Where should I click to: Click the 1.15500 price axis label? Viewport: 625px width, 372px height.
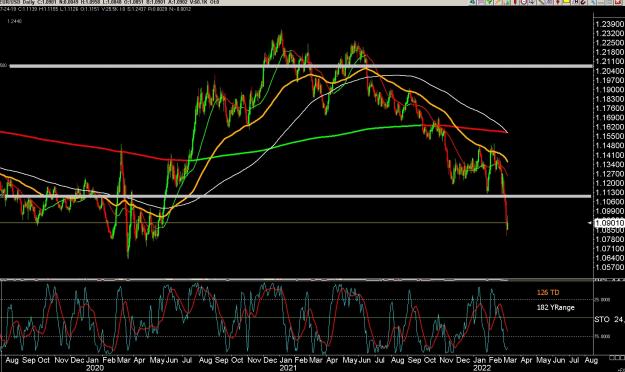point(609,136)
